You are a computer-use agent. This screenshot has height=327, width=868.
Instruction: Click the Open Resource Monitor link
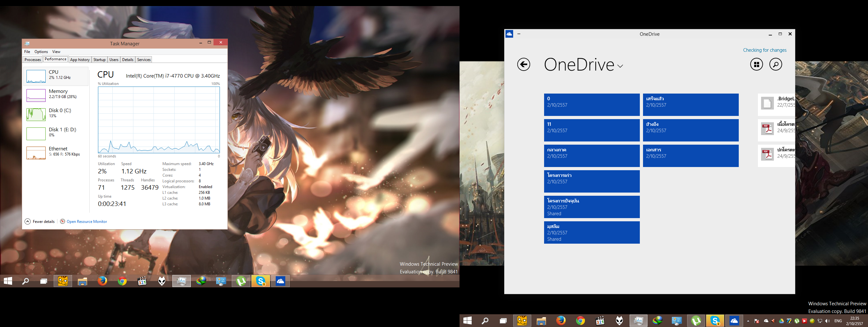(87, 222)
